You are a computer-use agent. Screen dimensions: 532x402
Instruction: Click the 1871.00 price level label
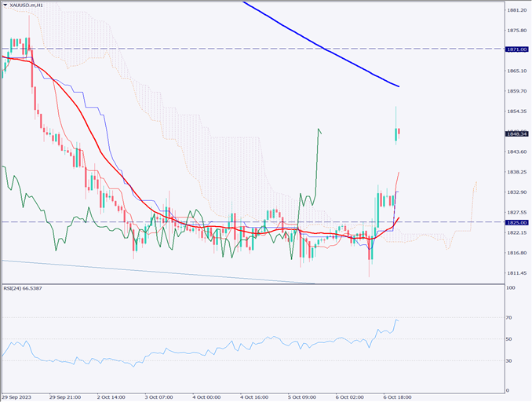pos(516,49)
